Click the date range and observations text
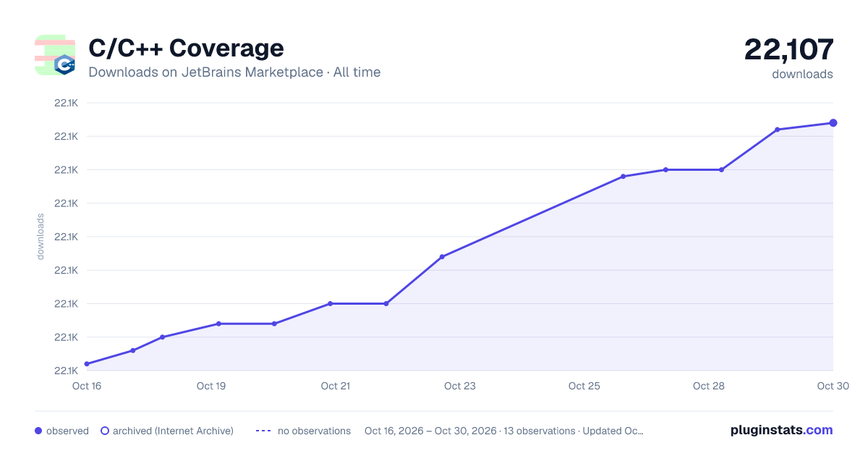This screenshot has height=456, width=868. (x=504, y=431)
